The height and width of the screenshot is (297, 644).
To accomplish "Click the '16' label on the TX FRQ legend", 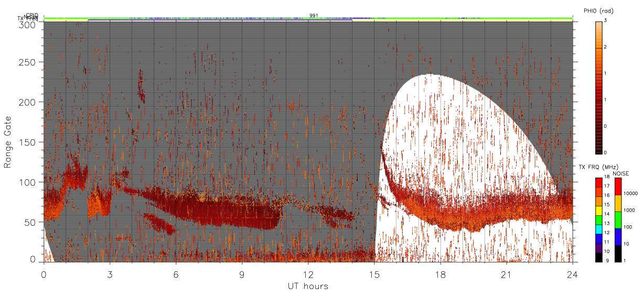I will tap(607, 195).
